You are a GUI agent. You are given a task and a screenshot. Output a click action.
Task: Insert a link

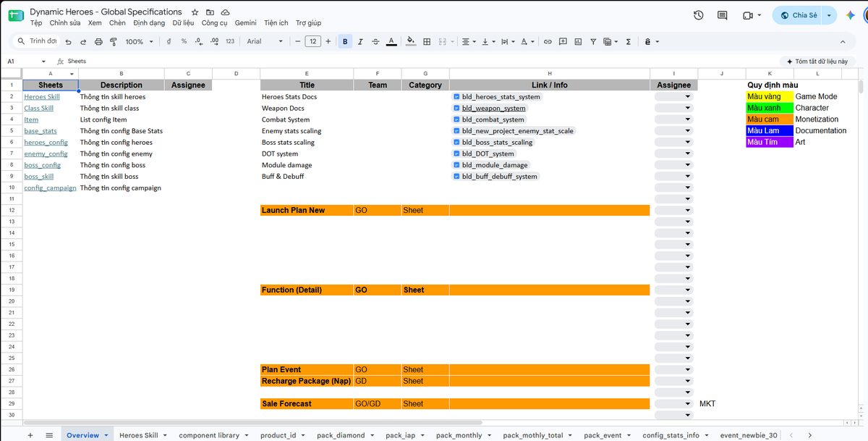click(548, 42)
